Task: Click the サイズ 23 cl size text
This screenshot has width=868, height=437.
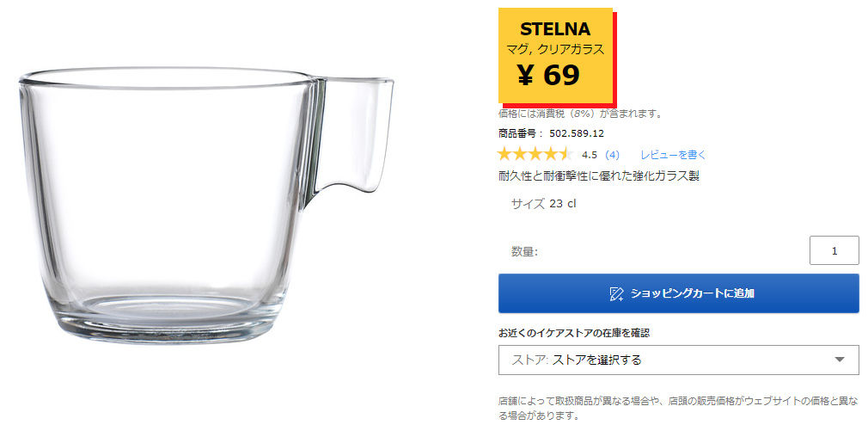Action: tap(543, 204)
